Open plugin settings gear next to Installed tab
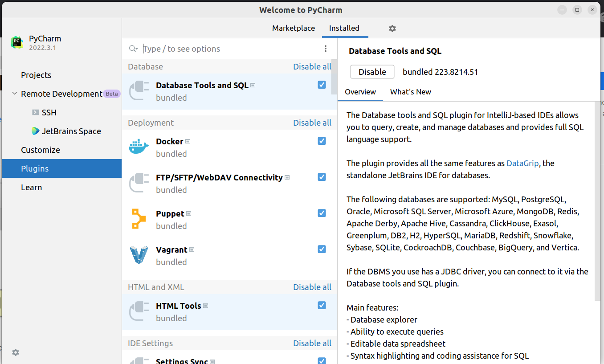This screenshot has height=364, width=604. click(x=392, y=29)
